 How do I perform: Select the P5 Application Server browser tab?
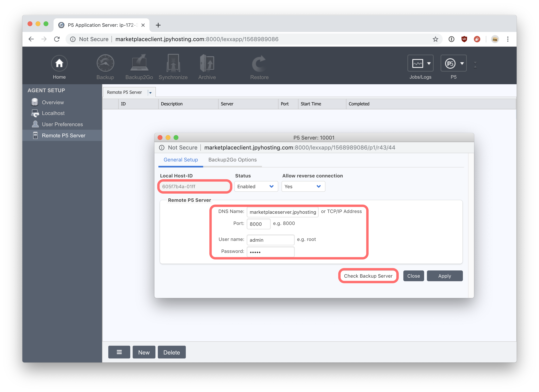(102, 25)
